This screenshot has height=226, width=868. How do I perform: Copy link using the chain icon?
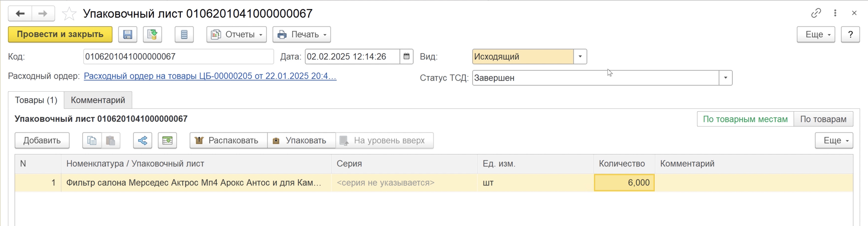click(816, 13)
